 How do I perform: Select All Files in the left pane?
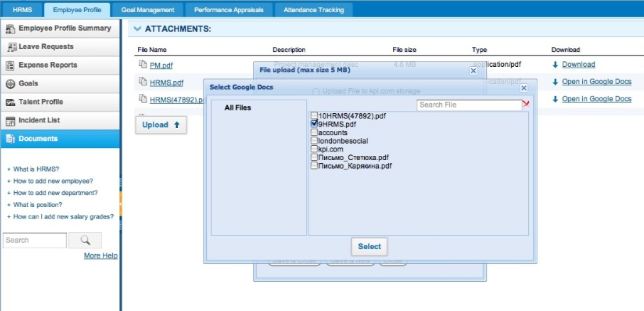[238, 107]
